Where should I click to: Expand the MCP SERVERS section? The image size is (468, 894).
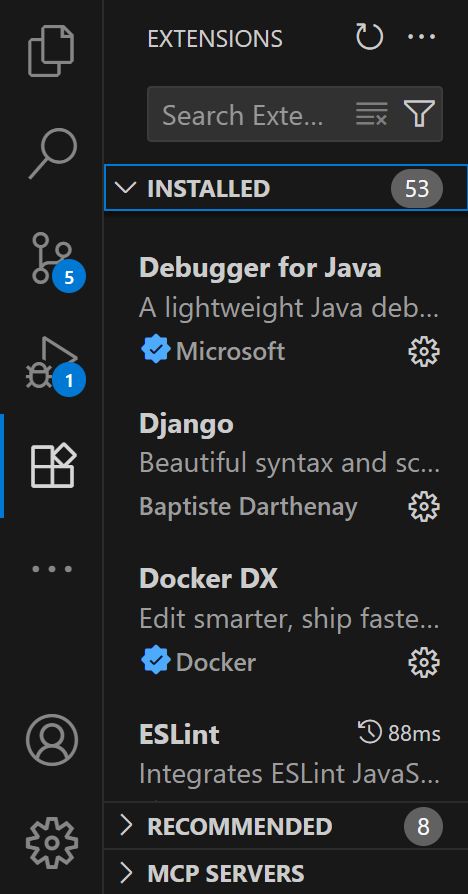tap(286, 872)
